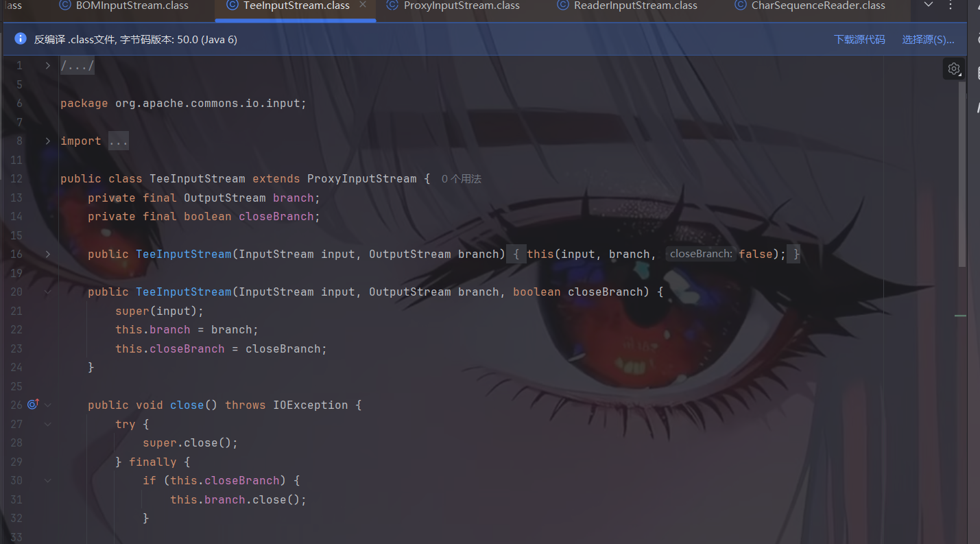Viewport: 980px width, 544px height.
Task: Click the 0 个用法 usages hint
Action: (461, 179)
